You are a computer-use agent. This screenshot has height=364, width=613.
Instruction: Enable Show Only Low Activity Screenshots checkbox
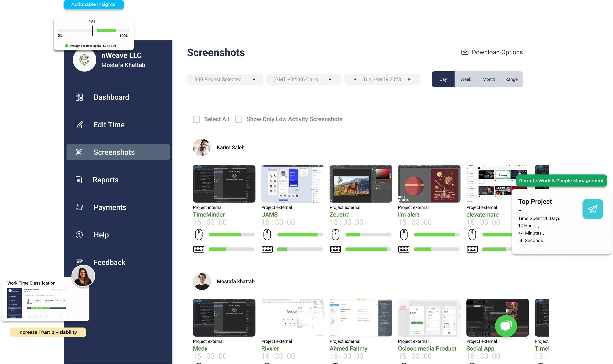239,119
